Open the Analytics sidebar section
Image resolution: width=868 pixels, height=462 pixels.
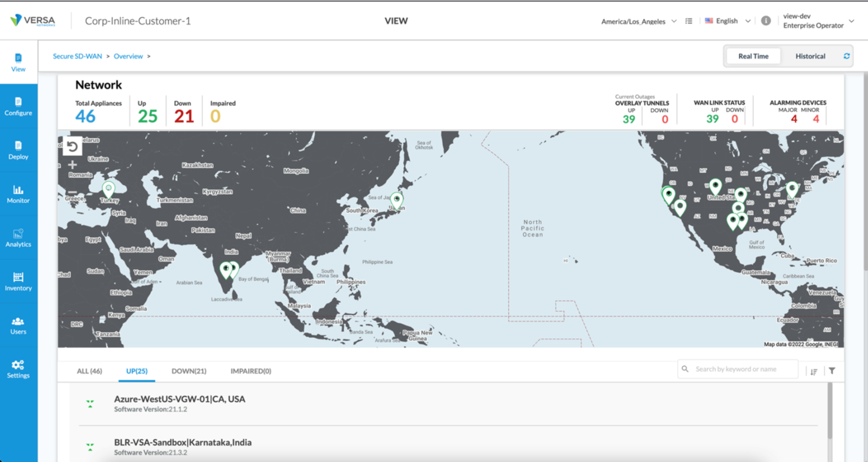click(19, 238)
